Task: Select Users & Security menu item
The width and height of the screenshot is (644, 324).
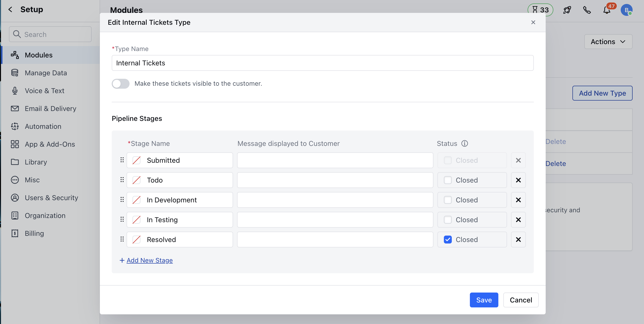Action: pyautogui.click(x=51, y=197)
